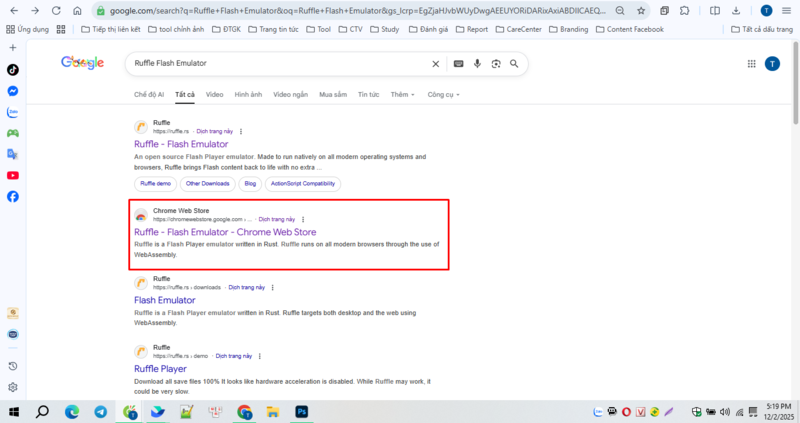Click the Other Downloads chip
Viewport: 800px width, 423px height.
point(208,184)
